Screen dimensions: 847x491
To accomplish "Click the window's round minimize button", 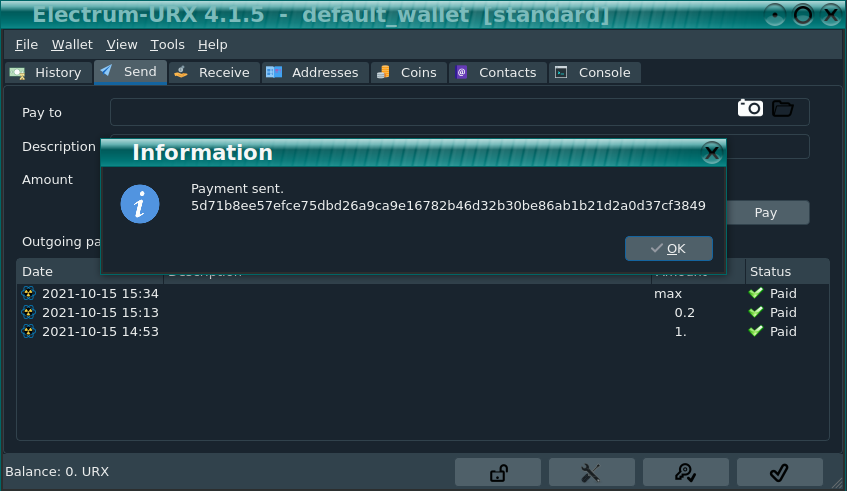I will pos(775,15).
